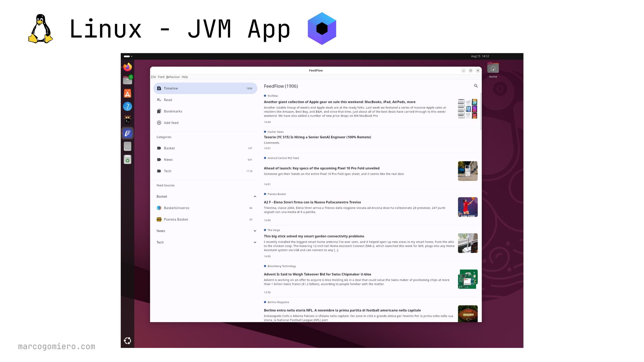Click the Pianeta Basket feed favicon

(x=159, y=219)
